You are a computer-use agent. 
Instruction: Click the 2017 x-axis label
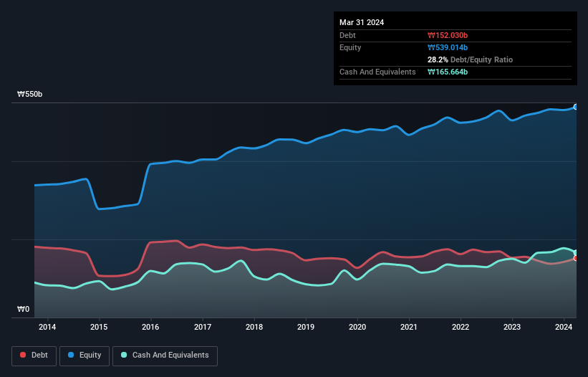(x=203, y=327)
